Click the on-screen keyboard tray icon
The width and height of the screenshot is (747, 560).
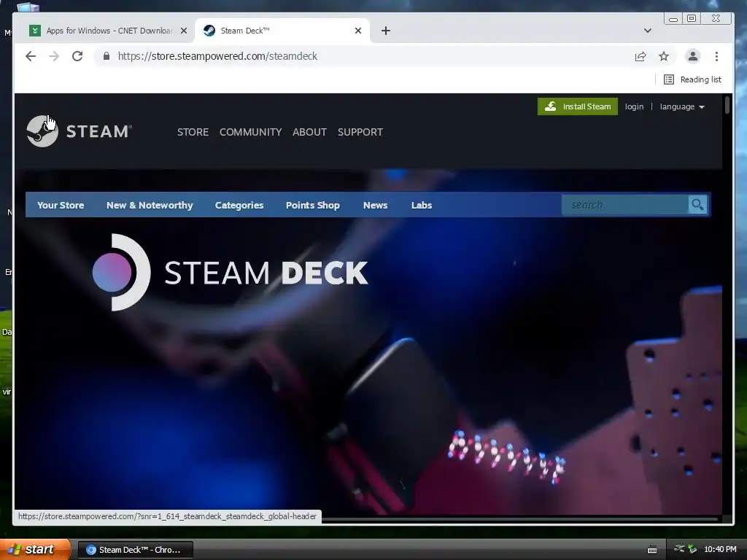[652, 550]
